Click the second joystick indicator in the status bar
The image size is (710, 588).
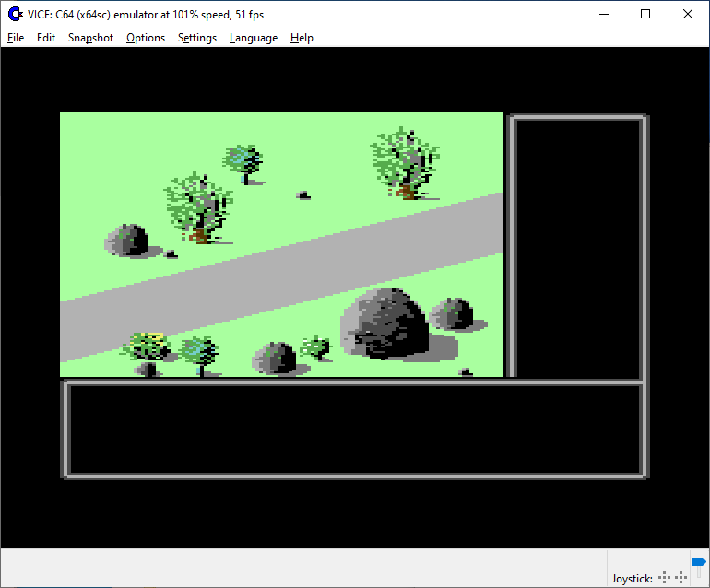pos(680,578)
